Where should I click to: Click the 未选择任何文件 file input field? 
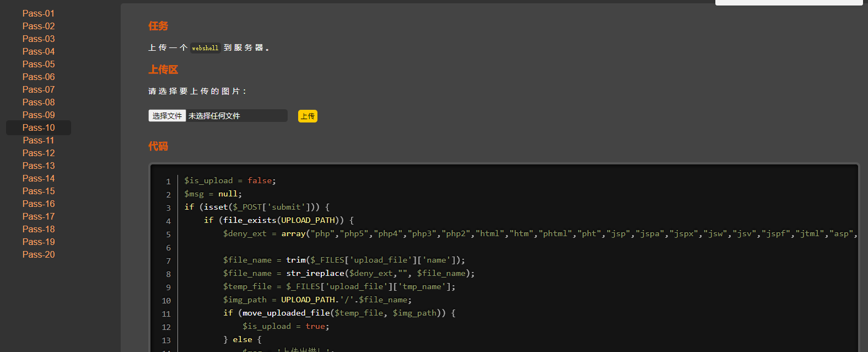click(236, 116)
